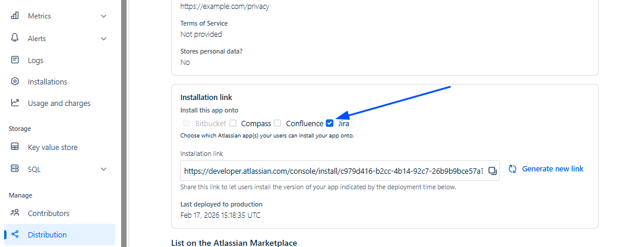This screenshot has width=644, height=247.
Task: Click the Contributors people icon
Action: [15, 213]
